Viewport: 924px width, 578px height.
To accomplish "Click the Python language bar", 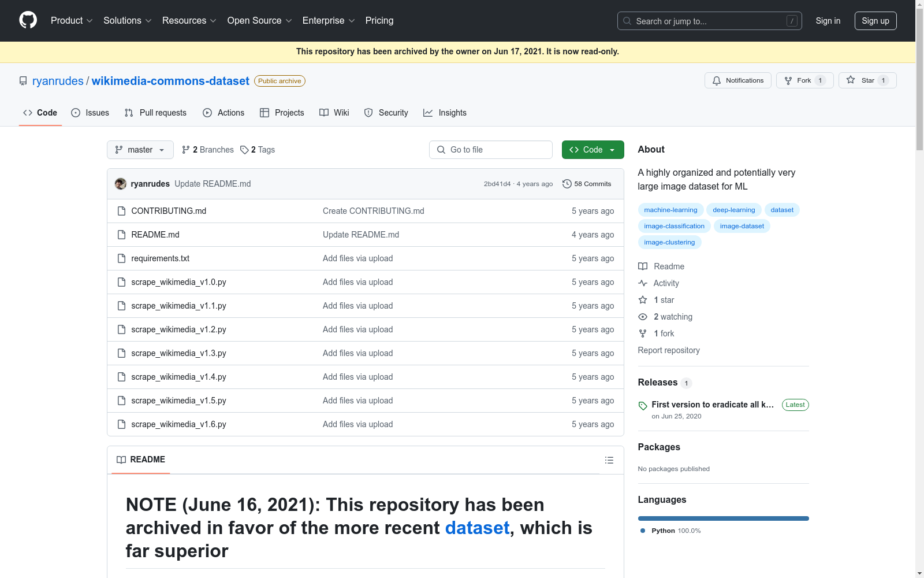I will tap(724, 518).
